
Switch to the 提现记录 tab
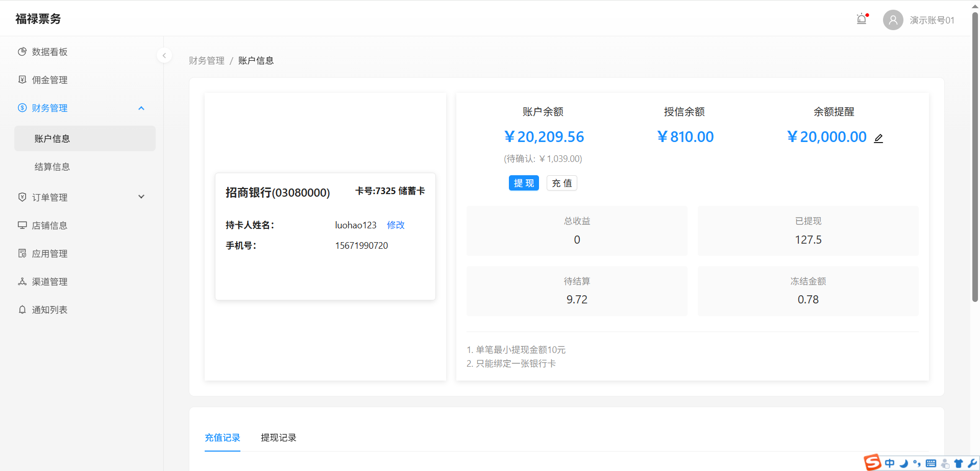[278, 438]
